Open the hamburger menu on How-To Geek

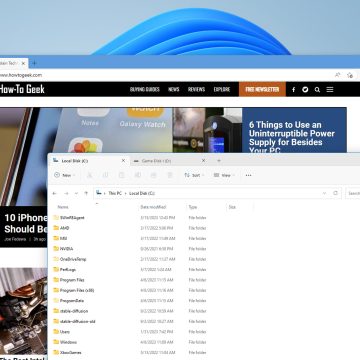click(x=330, y=90)
